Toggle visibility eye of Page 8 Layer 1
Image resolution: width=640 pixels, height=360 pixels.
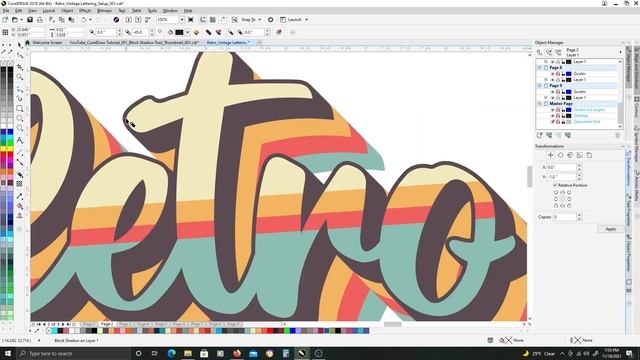[x=552, y=80]
